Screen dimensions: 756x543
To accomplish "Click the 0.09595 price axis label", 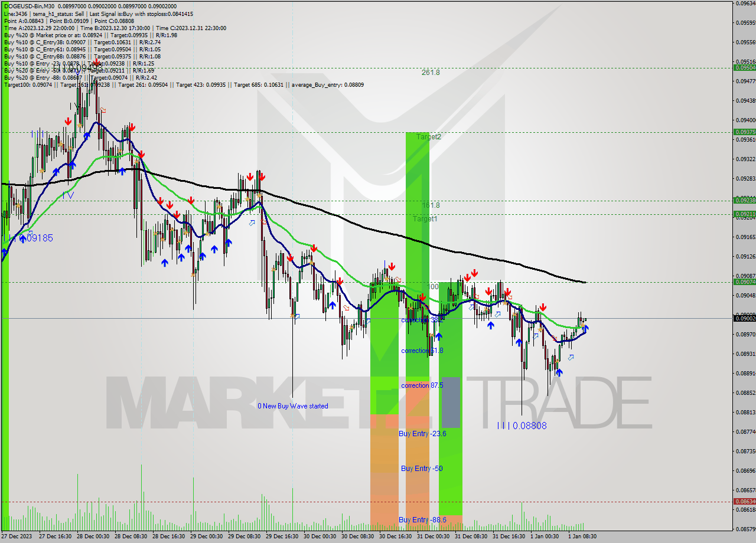I will (x=745, y=22).
